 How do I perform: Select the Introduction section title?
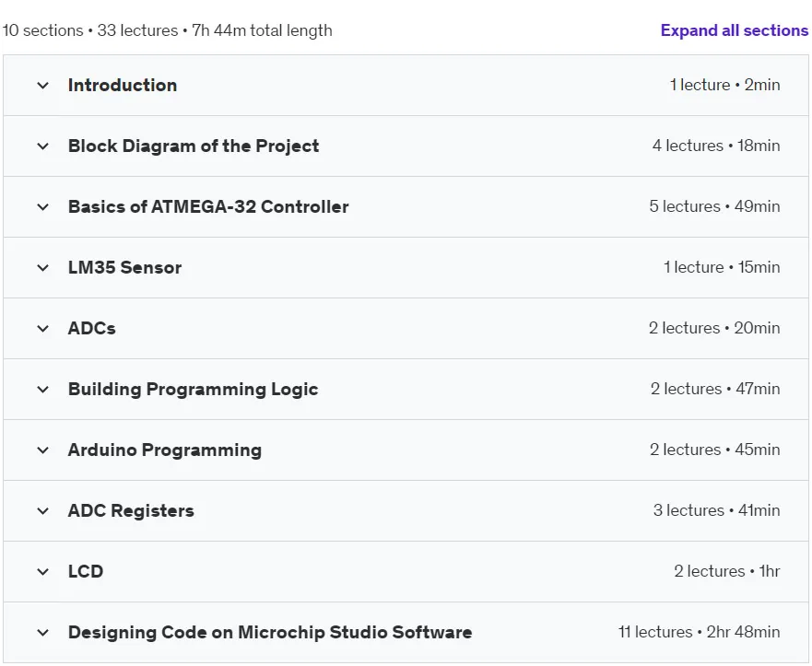pyautogui.click(x=123, y=86)
